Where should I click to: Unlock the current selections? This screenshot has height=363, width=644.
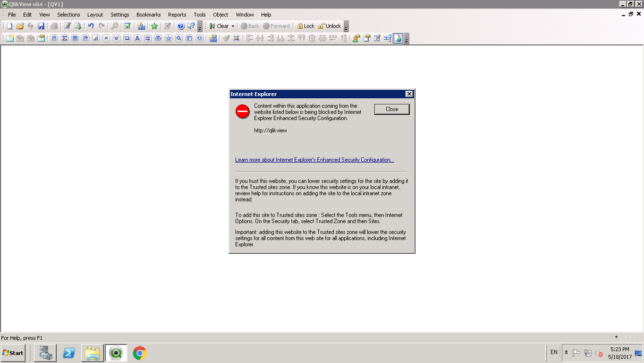tap(329, 26)
